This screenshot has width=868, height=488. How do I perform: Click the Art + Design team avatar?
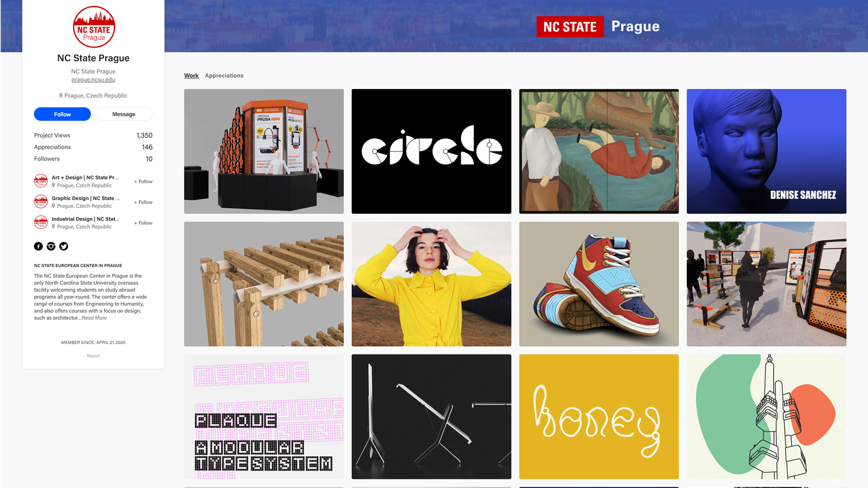point(41,181)
